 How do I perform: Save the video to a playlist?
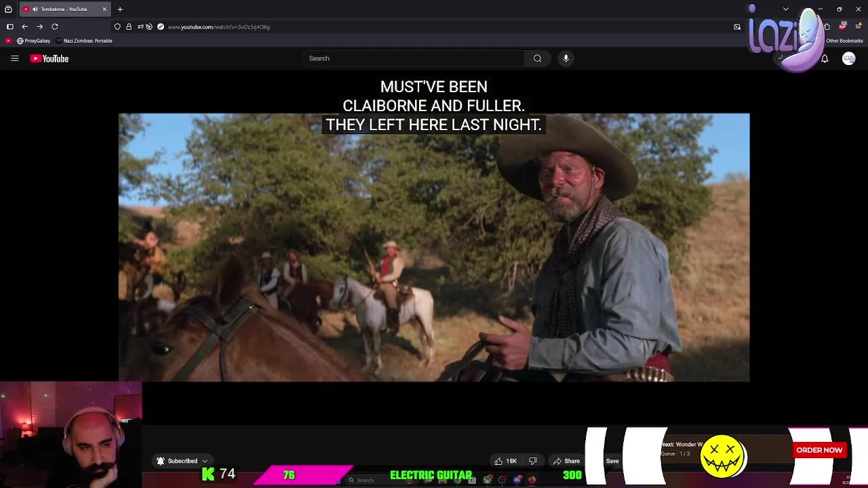pyautogui.click(x=612, y=461)
